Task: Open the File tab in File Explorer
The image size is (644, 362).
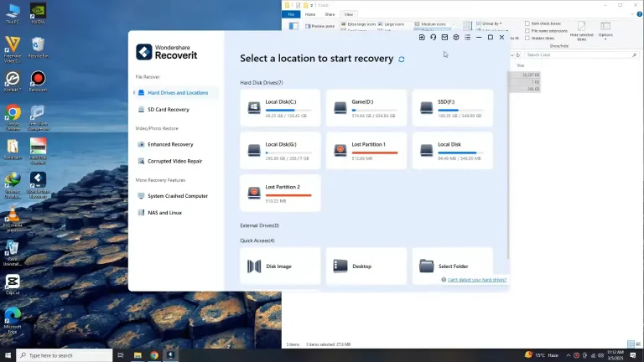Action: tap(291, 14)
